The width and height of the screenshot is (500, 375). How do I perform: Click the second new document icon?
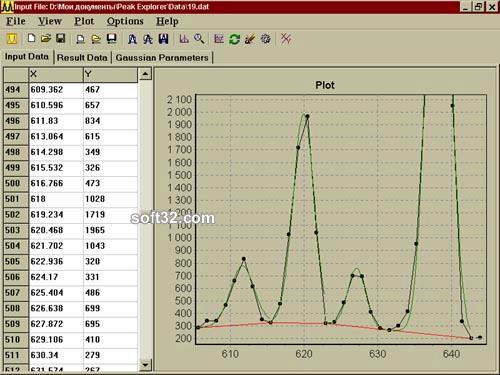pyautogui.click(x=80, y=39)
